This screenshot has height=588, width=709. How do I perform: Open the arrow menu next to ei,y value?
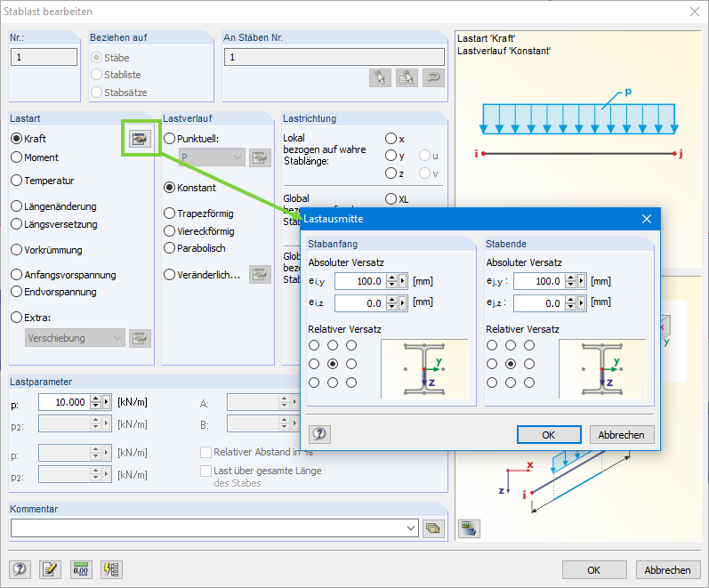tap(402, 281)
